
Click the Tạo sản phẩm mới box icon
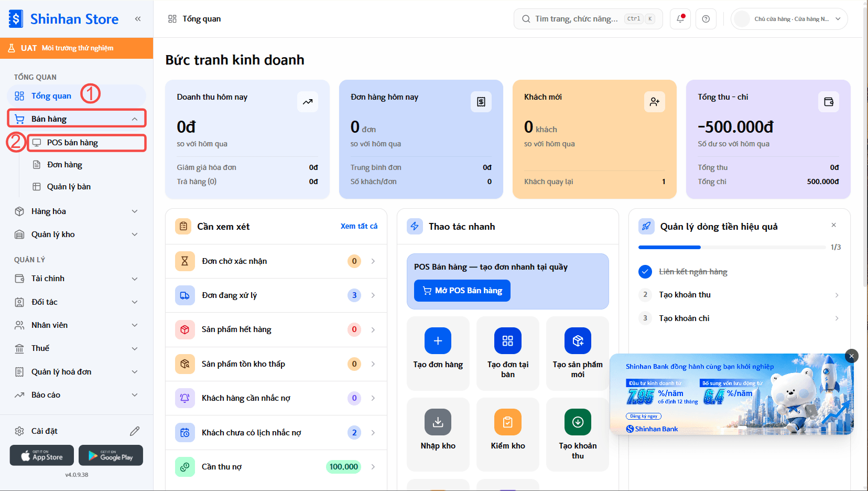(x=578, y=341)
